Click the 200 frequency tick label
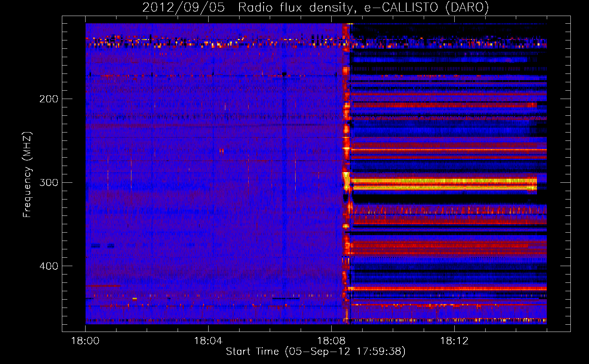The image size is (589, 364). point(49,99)
